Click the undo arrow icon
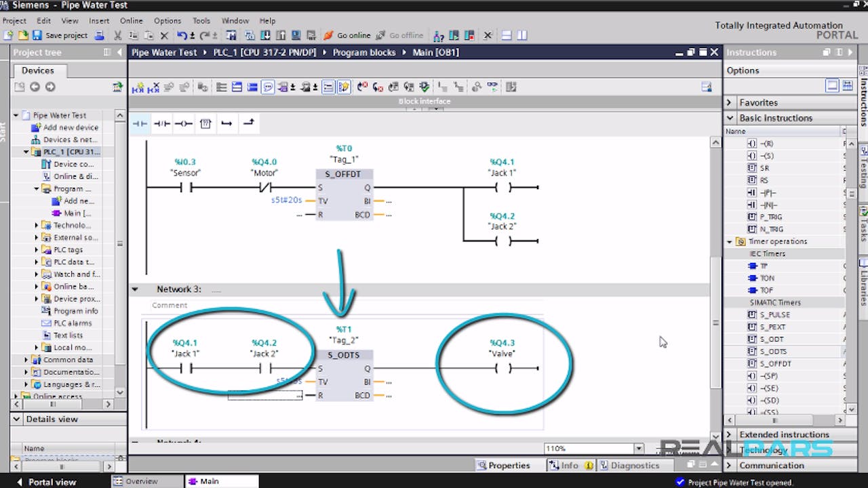The image size is (868, 488). click(x=182, y=35)
